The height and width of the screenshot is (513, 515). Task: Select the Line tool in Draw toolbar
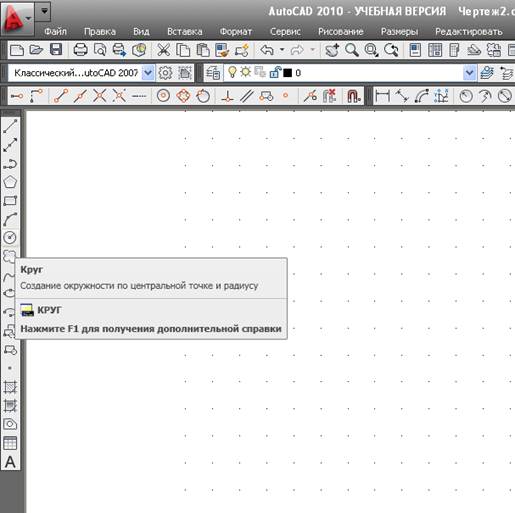tap(10, 126)
